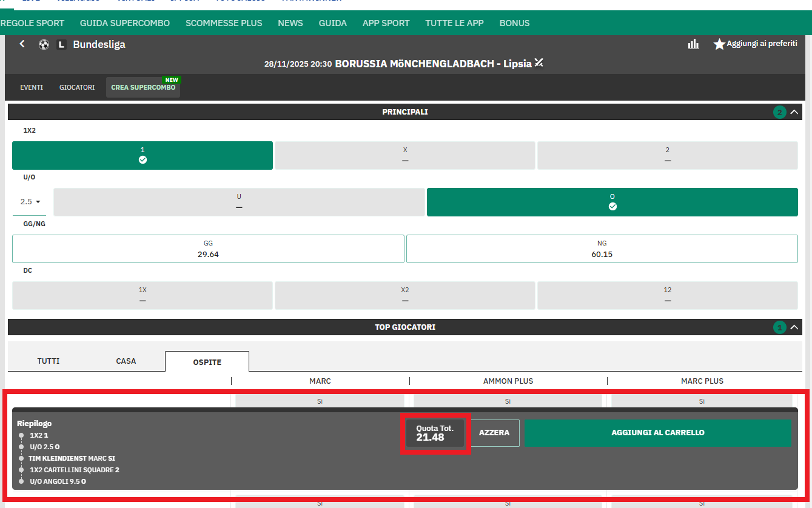The width and height of the screenshot is (812, 508).
Task: Open Guida Supercombo in the menu
Action: tap(125, 23)
